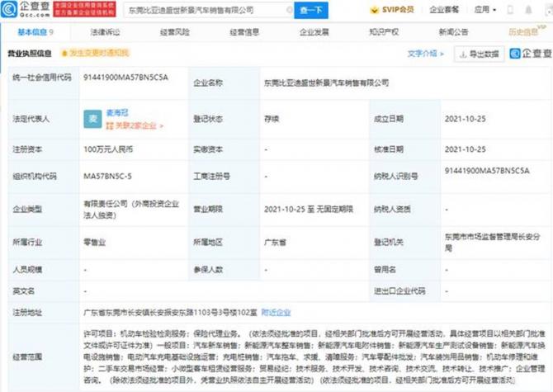Open the 企业套餐 link

pyautogui.click(x=447, y=10)
